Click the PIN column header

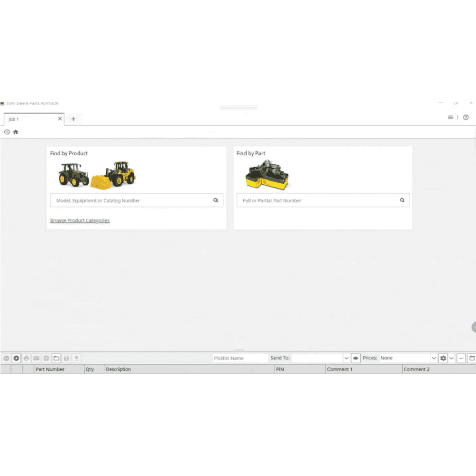(299, 369)
